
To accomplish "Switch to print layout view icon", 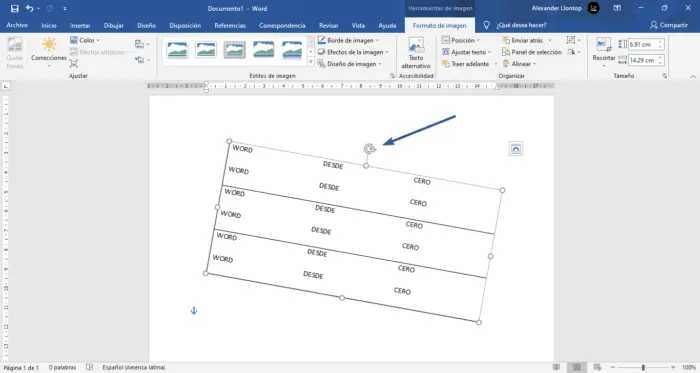I will [x=576, y=367].
